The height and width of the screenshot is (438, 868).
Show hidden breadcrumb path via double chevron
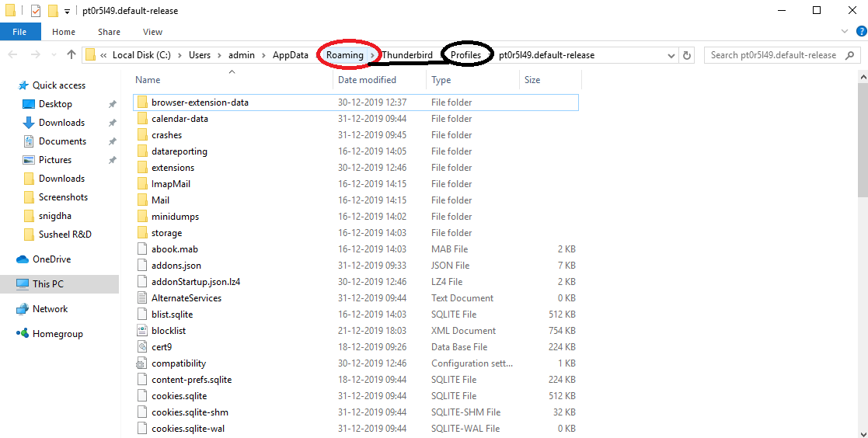pos(103,55)
